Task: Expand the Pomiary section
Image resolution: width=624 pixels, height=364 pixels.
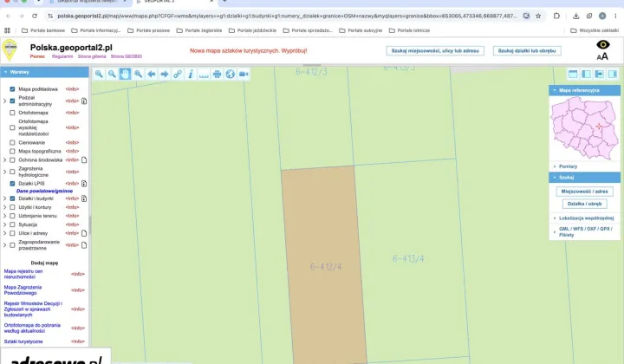Action: [x=584, y=166]
